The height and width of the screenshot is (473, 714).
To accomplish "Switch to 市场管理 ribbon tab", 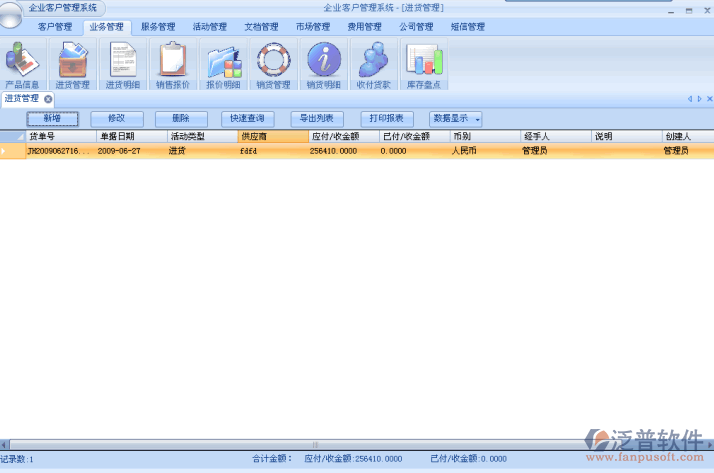I will coord(313,27).
